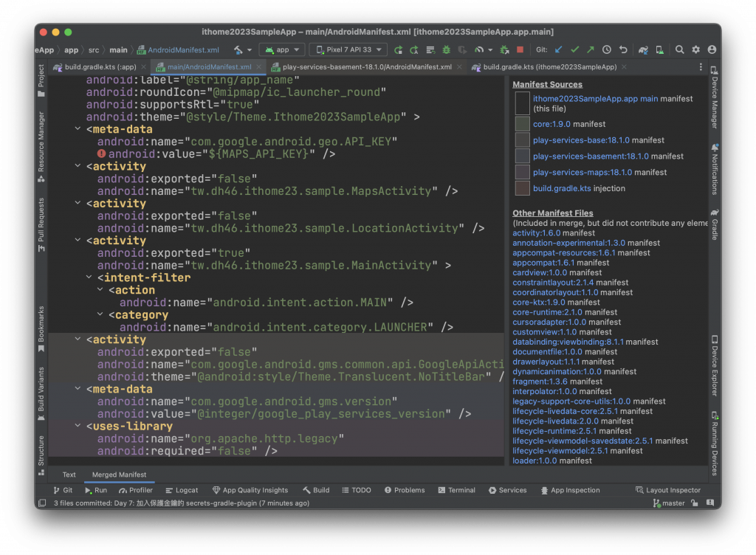Collapse the gms.version meta-data node
756x555 pixels.
click(78, 388)
